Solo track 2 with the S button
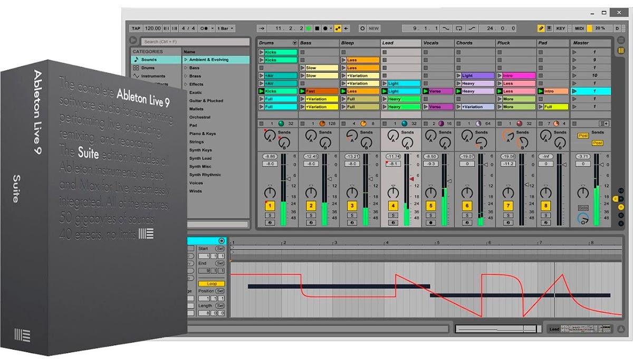 coord(311,215)
